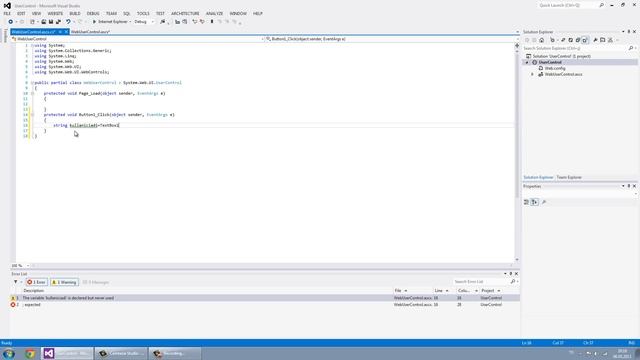Toggle the 1 Warning filter button
640x360 pixels.
coord(64,282)
